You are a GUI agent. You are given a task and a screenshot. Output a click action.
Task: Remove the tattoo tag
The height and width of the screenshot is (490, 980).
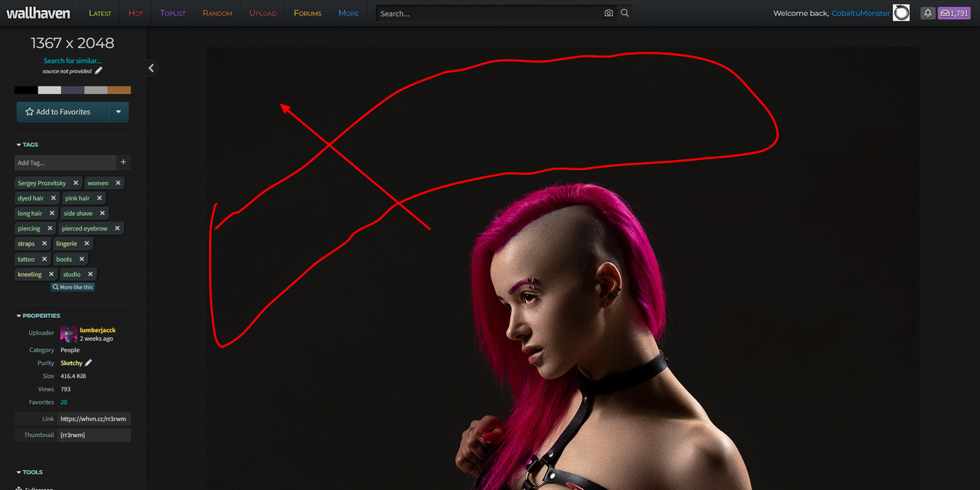click(x=44, y=259)
